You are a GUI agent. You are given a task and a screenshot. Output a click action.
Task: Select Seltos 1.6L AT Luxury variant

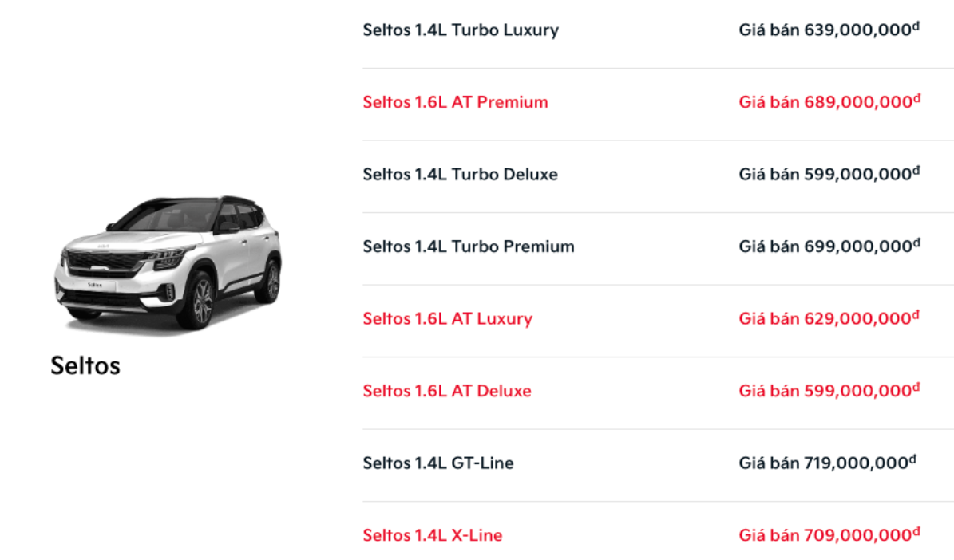[x=447, y=318]
